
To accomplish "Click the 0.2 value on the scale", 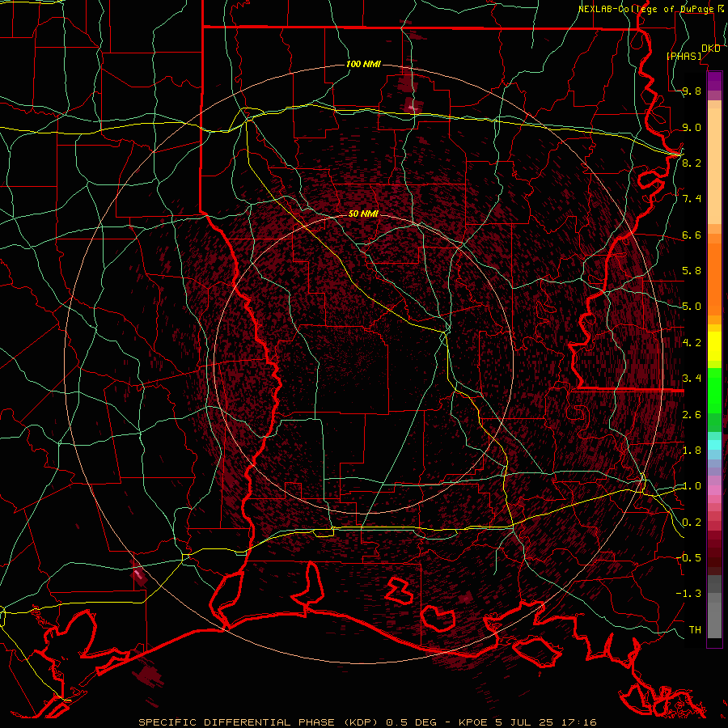I will pyautogui.click(x=692, y=523).
